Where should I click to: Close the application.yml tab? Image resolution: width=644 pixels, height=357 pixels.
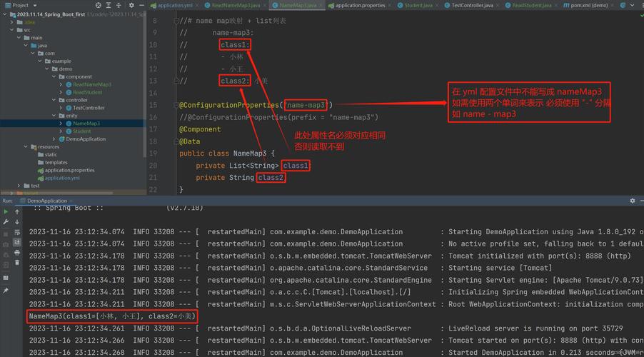197,5
